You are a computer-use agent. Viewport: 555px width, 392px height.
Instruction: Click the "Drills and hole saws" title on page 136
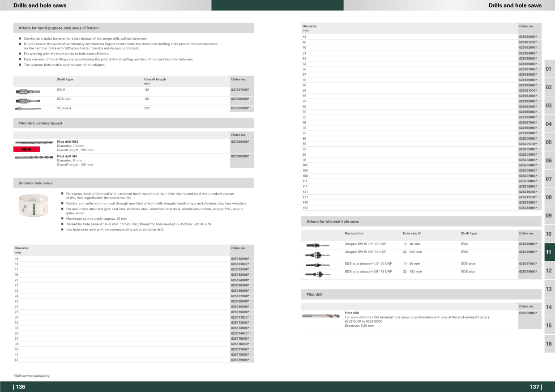pyautogui.click(x=40, y=5)
